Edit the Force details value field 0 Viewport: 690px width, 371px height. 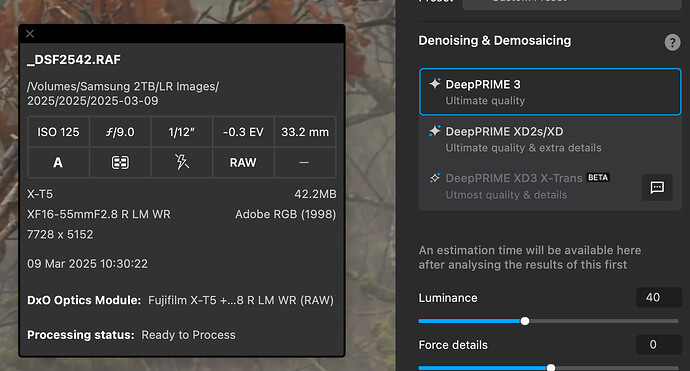[x=659, y=344]
